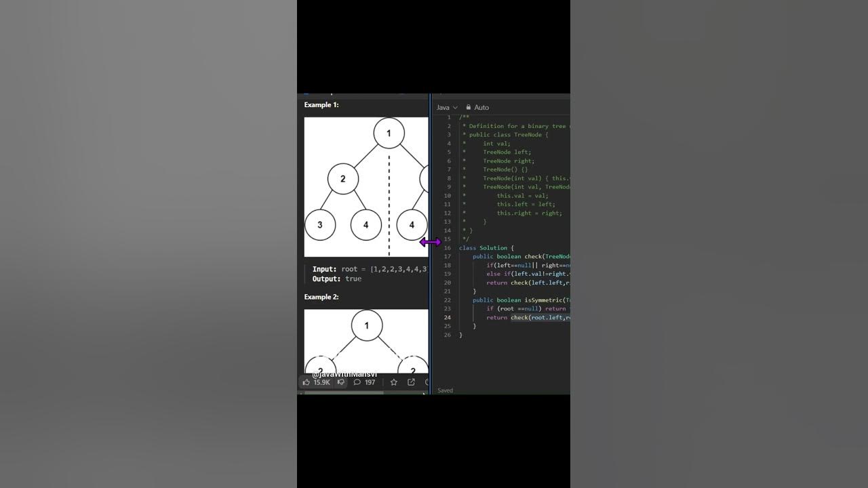Add the problem to favorites with the star icon
Screen dimensions: 868x488
[x=394, y=382]
